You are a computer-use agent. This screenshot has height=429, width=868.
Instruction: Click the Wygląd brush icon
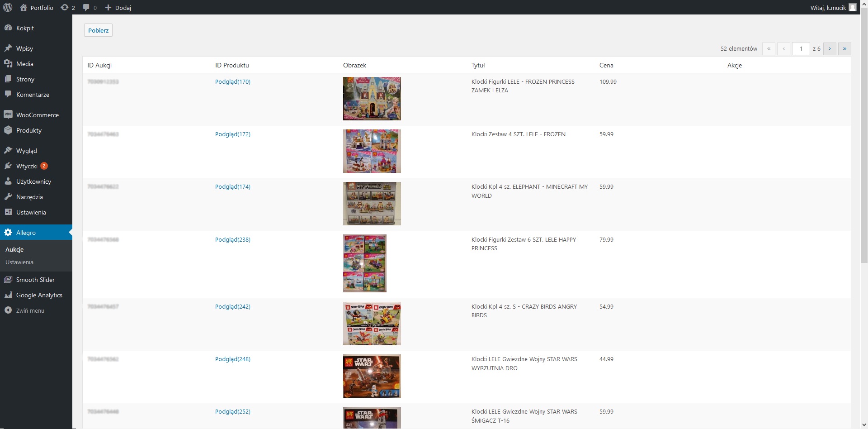[8, 150]
